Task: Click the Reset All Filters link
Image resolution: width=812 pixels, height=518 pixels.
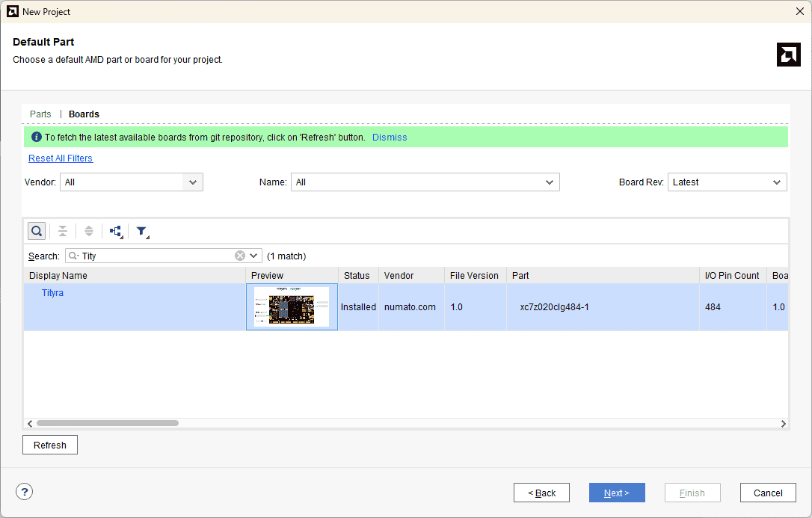Action: pyautogui.click(x=61, y=158)
